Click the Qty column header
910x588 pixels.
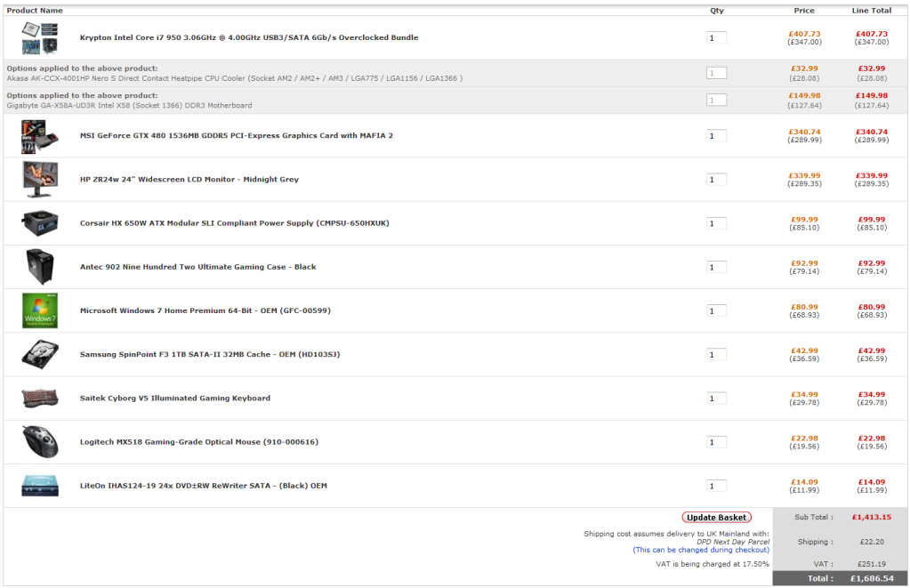point(717,11)
